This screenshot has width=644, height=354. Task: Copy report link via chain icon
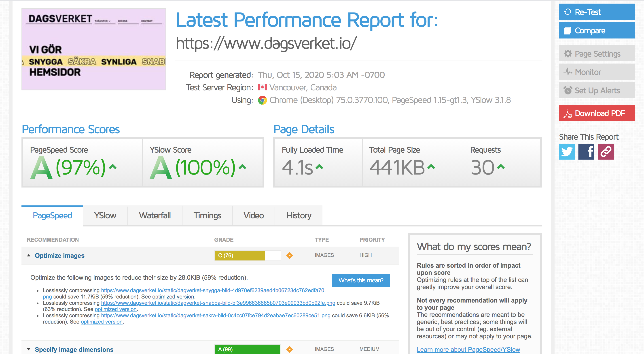click(606, 152)
